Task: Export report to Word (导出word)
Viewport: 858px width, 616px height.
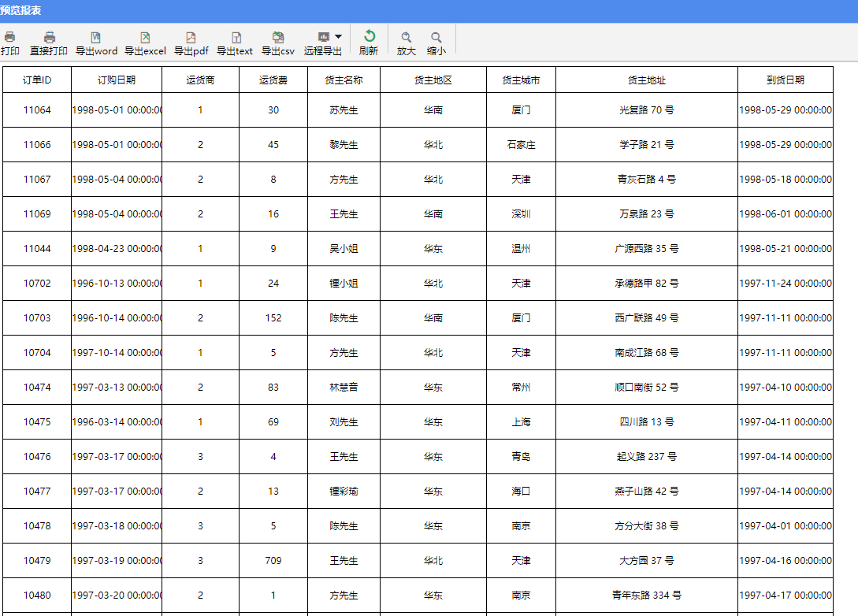Action: pyautogui.click(x=96, y=38)
